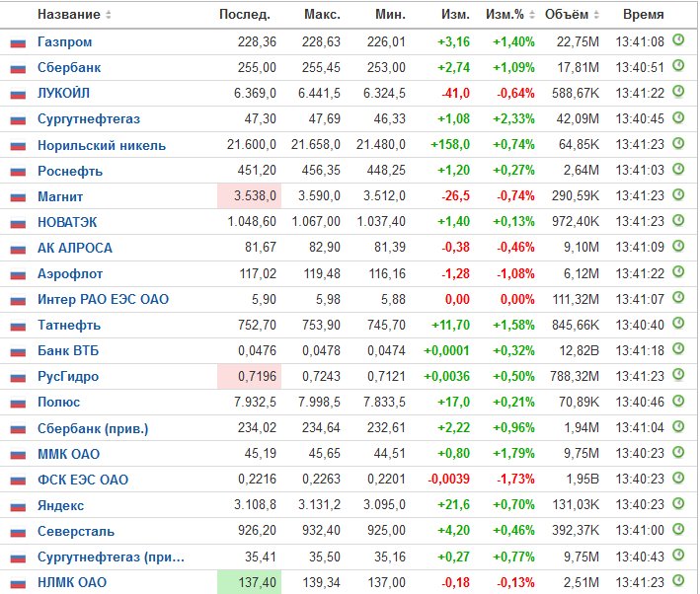Click the clock icon in the Северсталь row
Viewport: 700px width, 594px height.
click(678, 529)
